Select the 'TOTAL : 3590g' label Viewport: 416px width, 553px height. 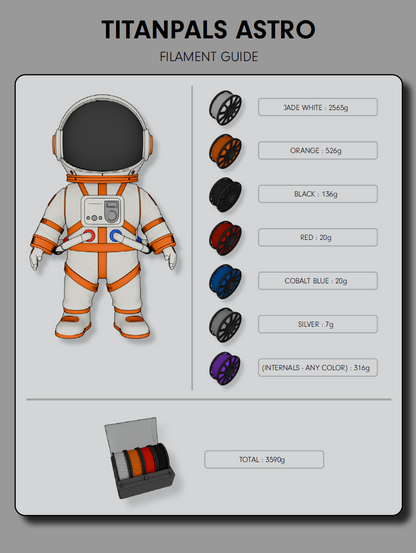pyautogui.click(x=264, y=460)
